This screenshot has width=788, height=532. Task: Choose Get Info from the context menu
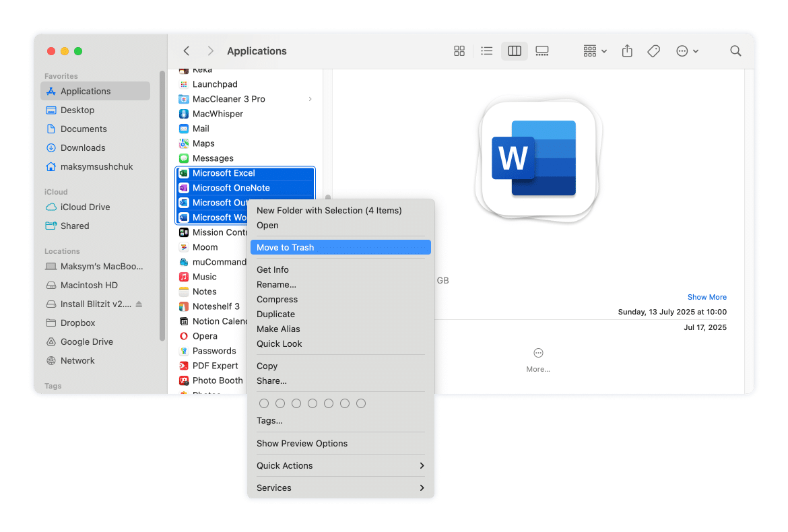pyautogui.click(x=341, y=270)
